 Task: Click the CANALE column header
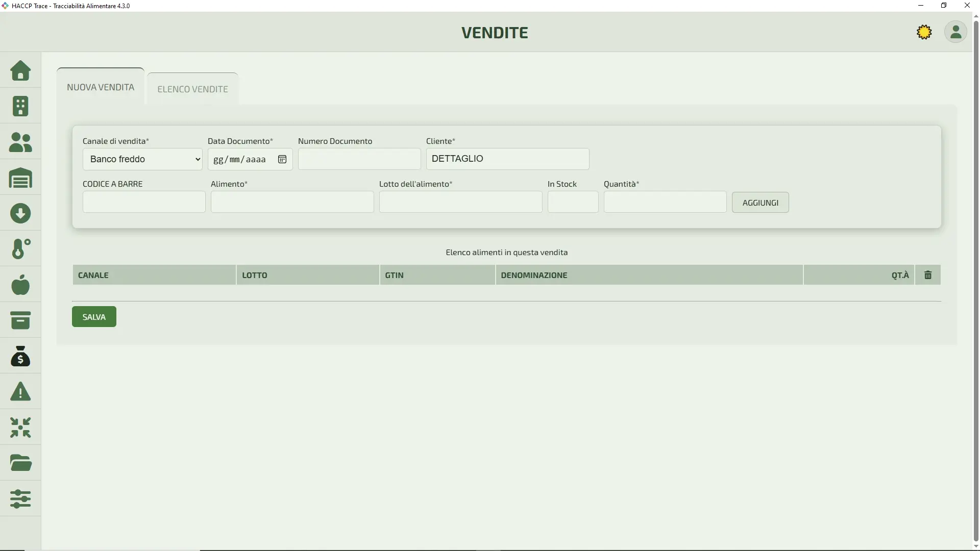(154, 275)
